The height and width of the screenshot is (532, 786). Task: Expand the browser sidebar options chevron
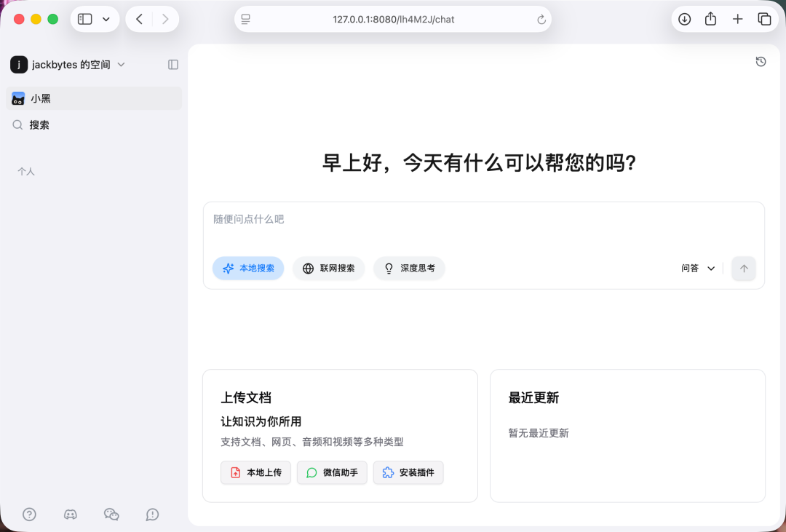point(106,20)
